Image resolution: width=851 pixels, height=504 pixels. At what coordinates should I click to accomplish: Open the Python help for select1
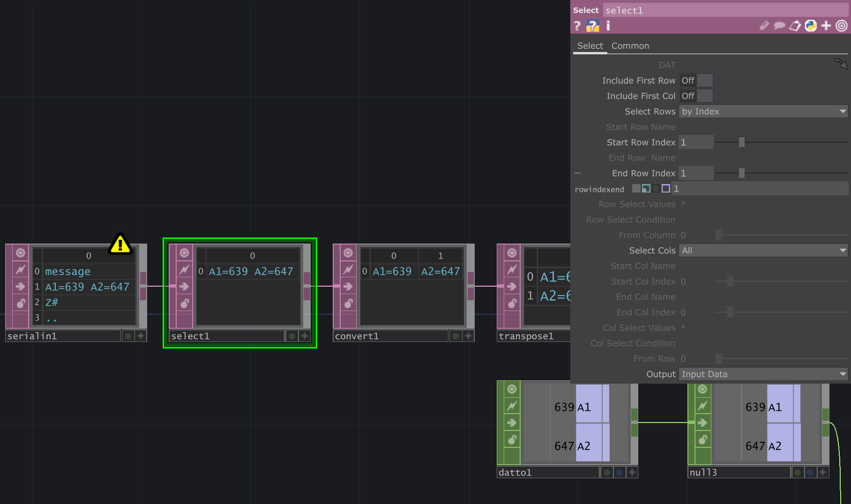coord(593,26)
